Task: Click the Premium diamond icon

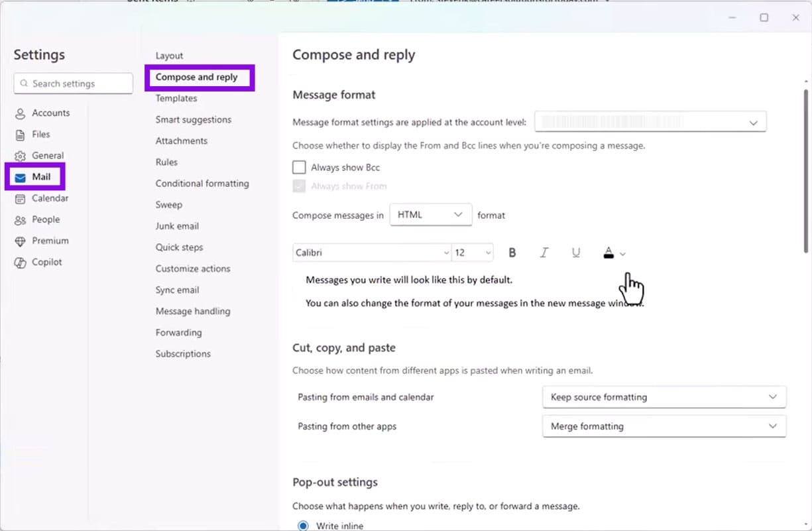Action: tap(20, 241)
